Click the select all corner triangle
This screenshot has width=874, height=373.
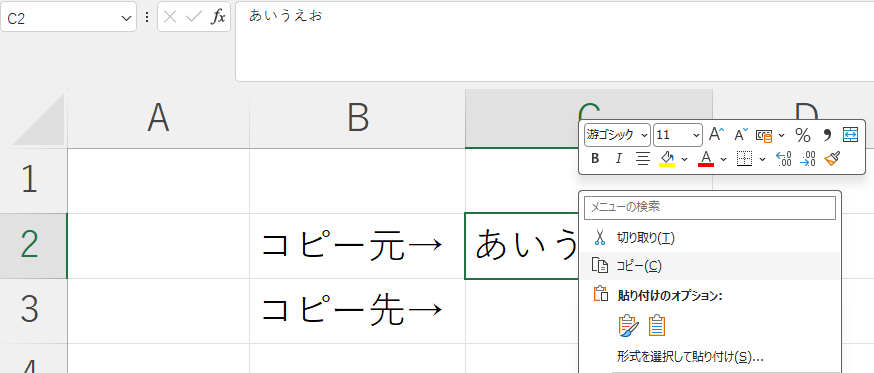(38, 119)
